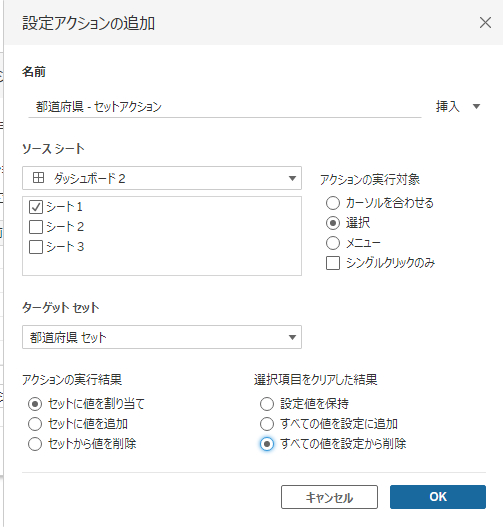Select the 選択 radio option
The height and width of the screenshot is (527, 503).
[333, 223]
